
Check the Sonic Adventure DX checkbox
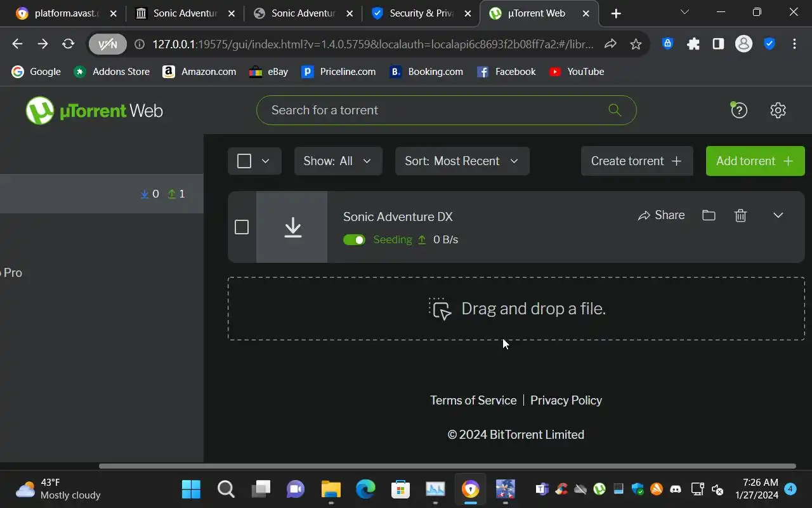pyautogui.click(x=242, y=227)
